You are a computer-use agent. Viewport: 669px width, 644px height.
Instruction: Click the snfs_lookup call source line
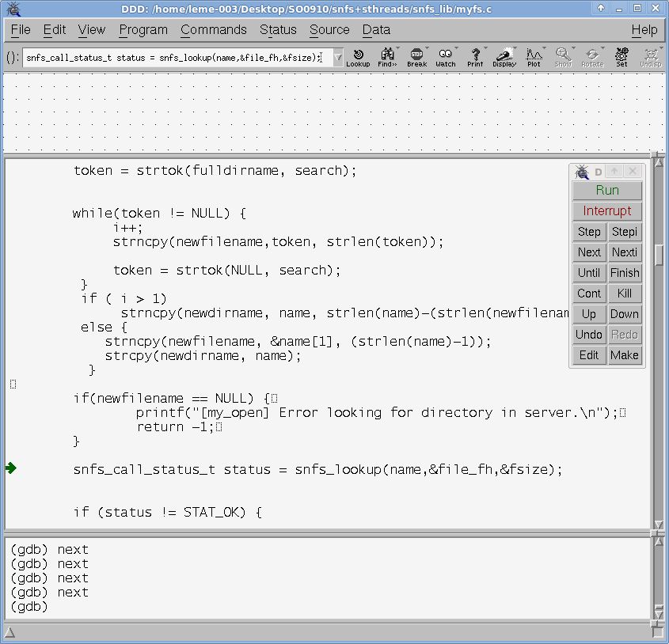coord(317,469)
